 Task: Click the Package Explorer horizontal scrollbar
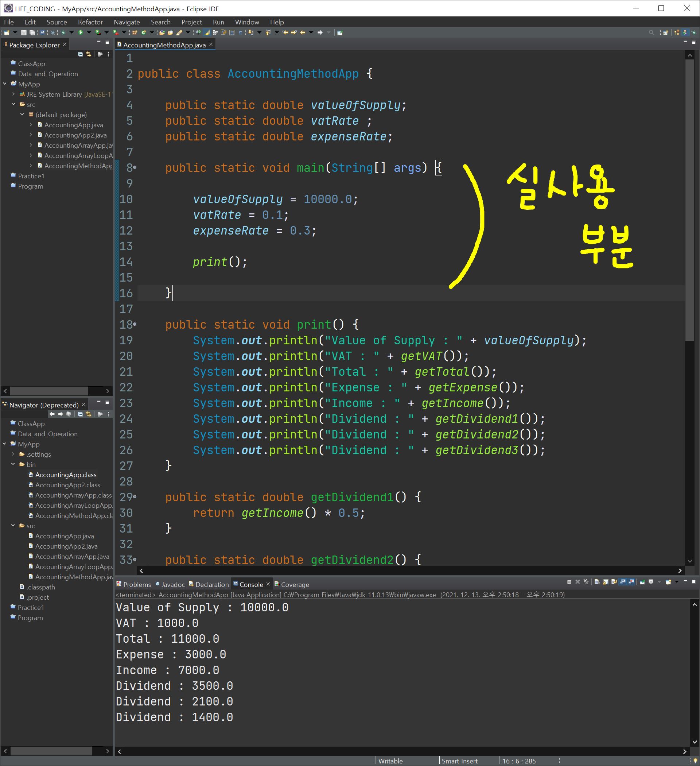coord(48,391)
